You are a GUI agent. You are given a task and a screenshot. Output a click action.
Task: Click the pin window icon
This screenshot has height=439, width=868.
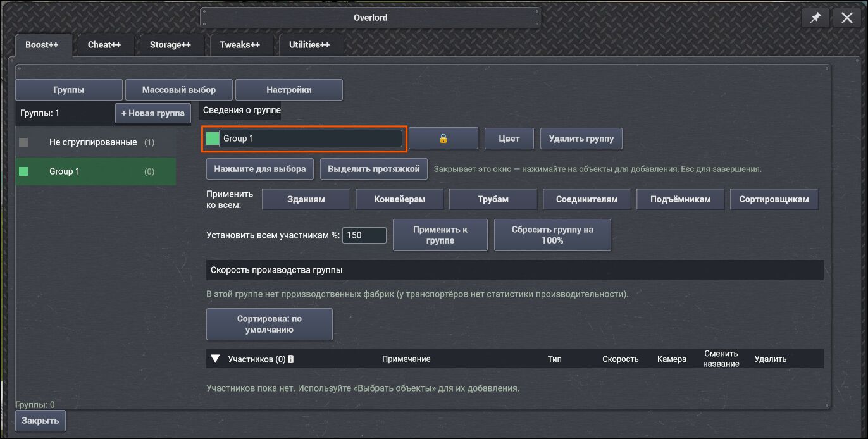click(x=815, y=18)
